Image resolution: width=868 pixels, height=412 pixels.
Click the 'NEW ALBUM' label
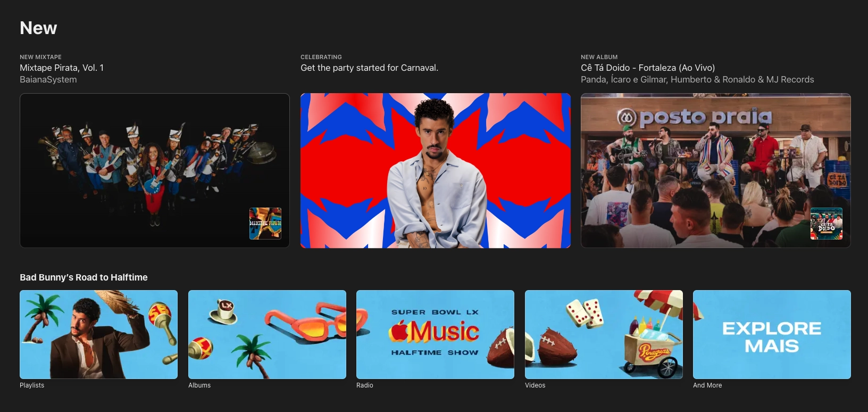point(599,57)
